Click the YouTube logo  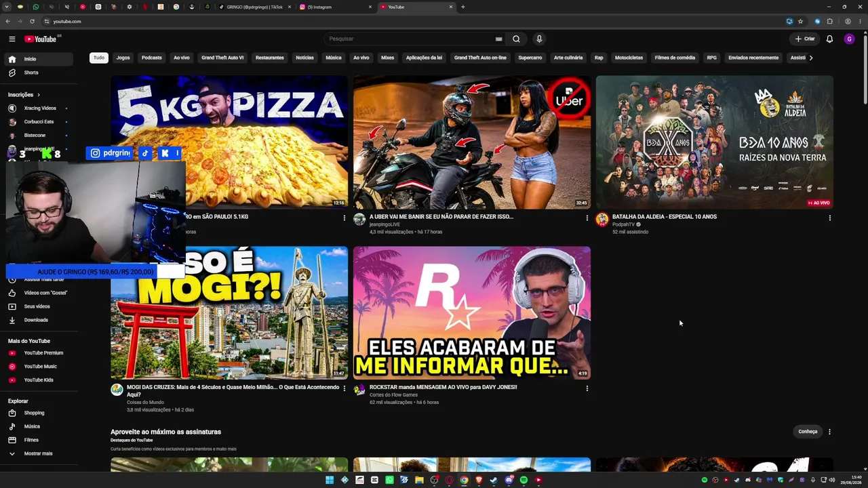tap(41, 39)
